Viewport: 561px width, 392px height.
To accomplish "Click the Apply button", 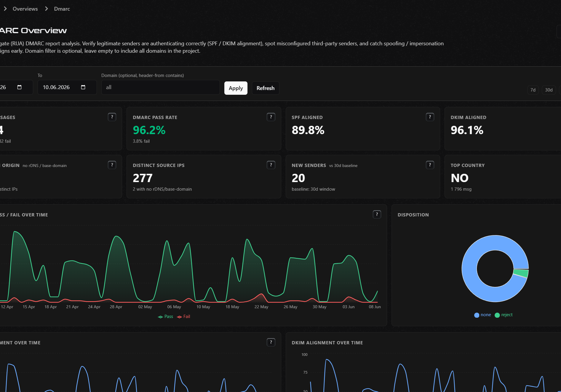I will pyautogui.click(x=236, y=88).
